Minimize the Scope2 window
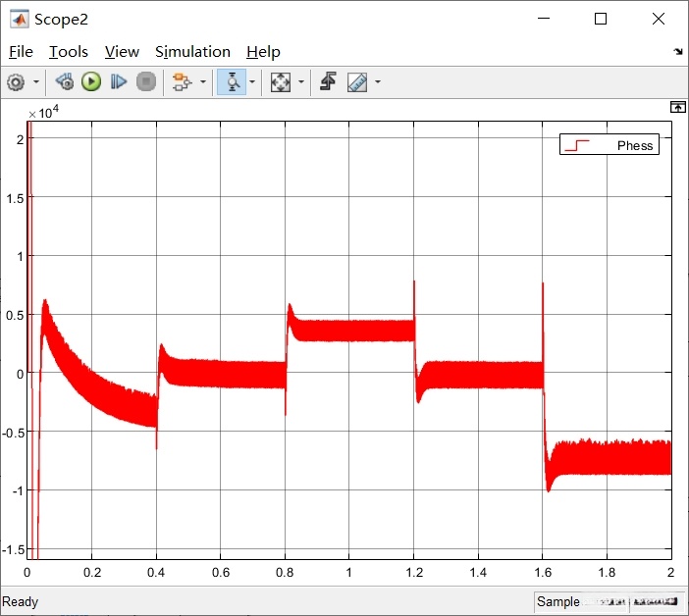689x616 pixels. (x=544, y=19)
